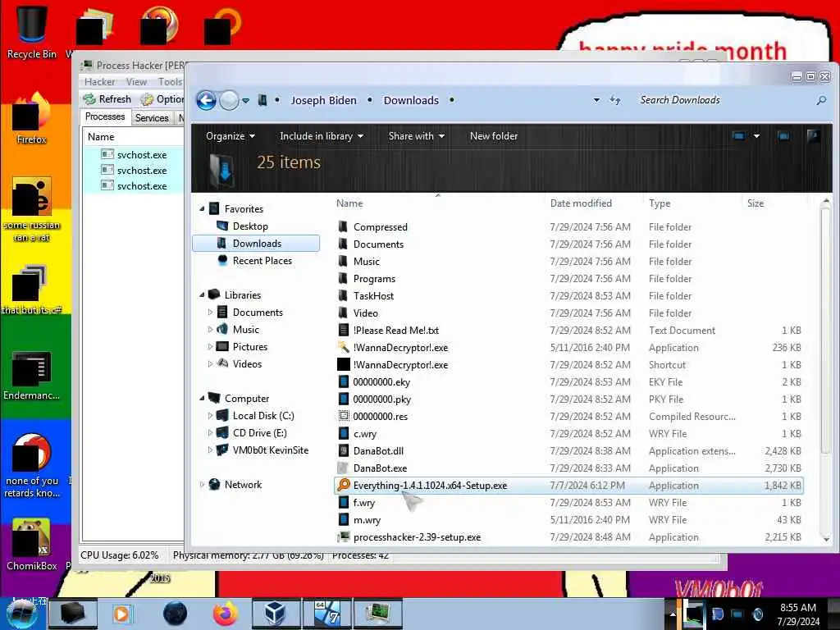Image resolution: width=840 pixels, height=630 pixels.
Task: Collapse the Libraries tree group
Action: tap(202, 295)
